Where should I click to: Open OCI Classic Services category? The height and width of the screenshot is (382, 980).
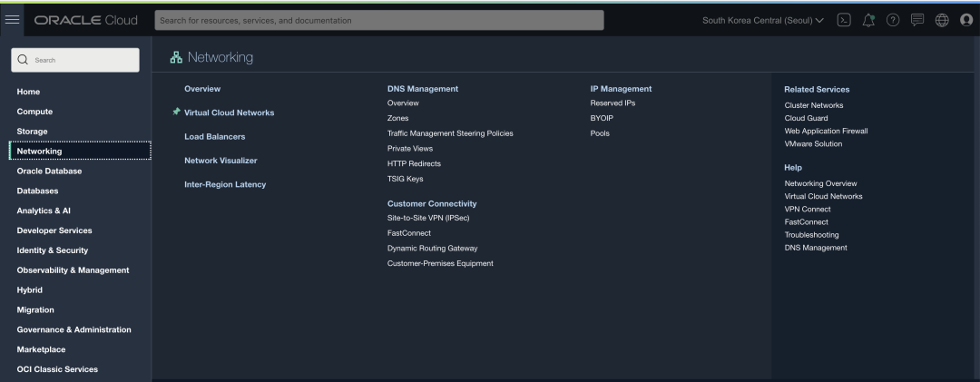[x=57, y=369]
